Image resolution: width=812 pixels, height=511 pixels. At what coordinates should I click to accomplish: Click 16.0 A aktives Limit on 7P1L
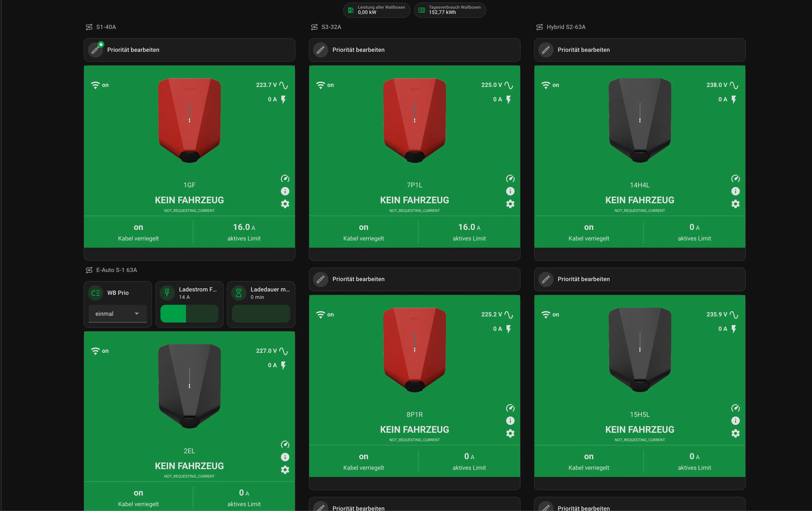[x=469, y=232]
